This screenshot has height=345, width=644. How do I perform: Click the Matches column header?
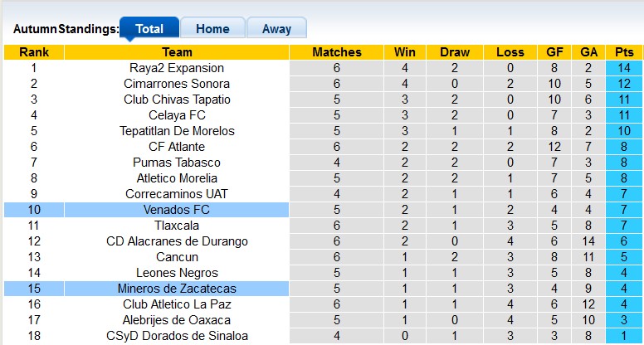point(337,52)
